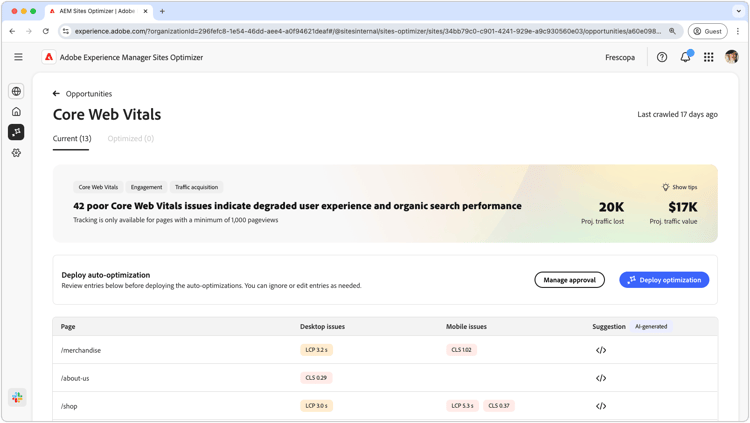Click the CLS 0.29 desktop badge
Image resolution: width=750 pixels, height=423 pixels.
(x=316, y=378)
